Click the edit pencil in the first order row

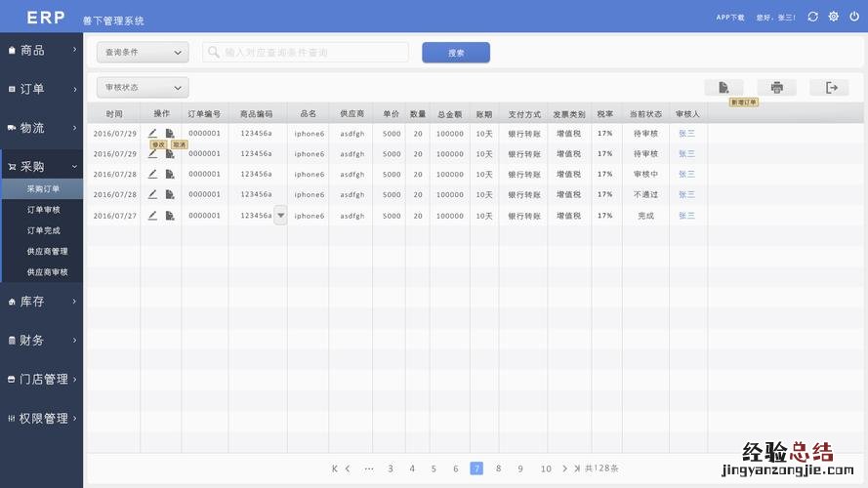click(x=152, y=133)
